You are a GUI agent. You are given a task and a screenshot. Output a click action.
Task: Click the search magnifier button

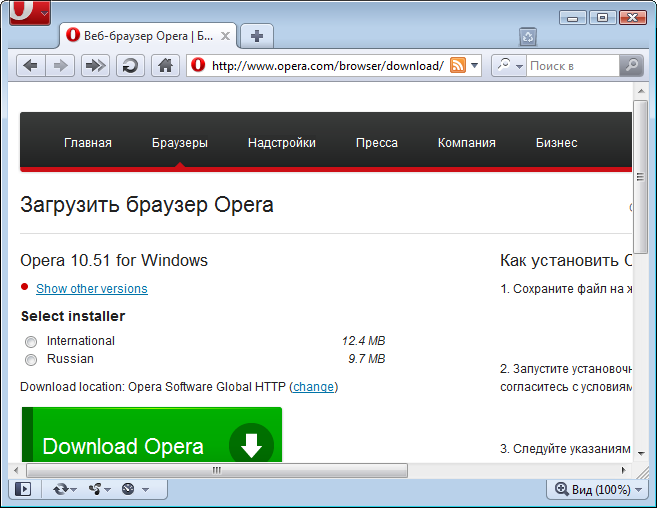tap(631, 65)
